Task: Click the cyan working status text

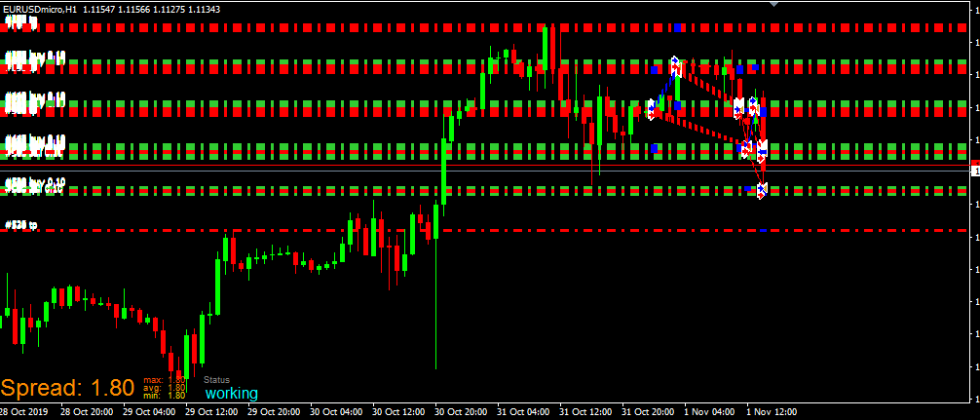Action: click(231, 394)
